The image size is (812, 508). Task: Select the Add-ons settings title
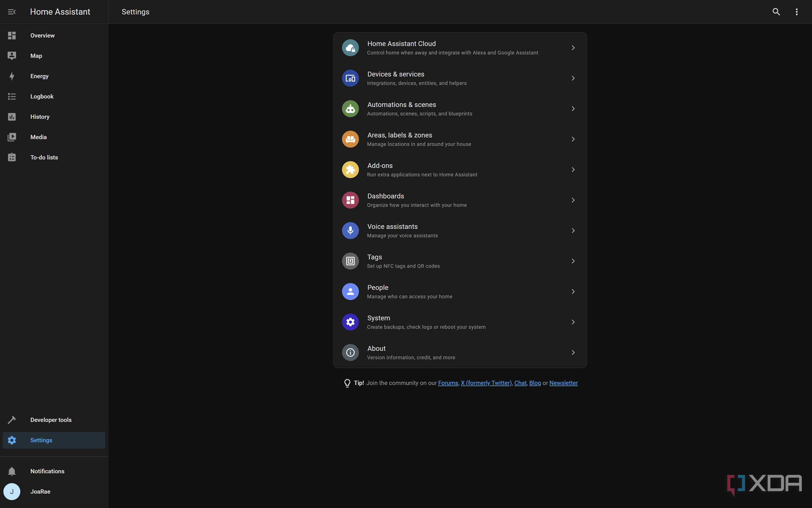click(x=380, y=166)
